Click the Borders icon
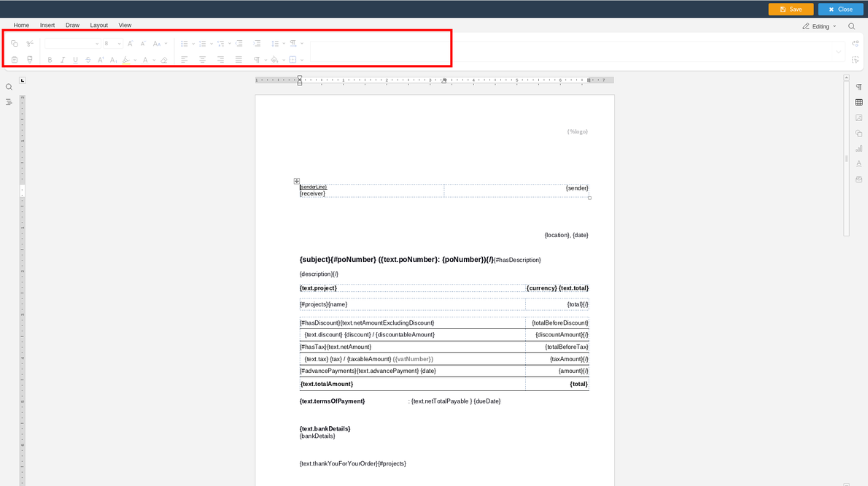The width and height of the screenshot is (868, 486). click(292, 60)
